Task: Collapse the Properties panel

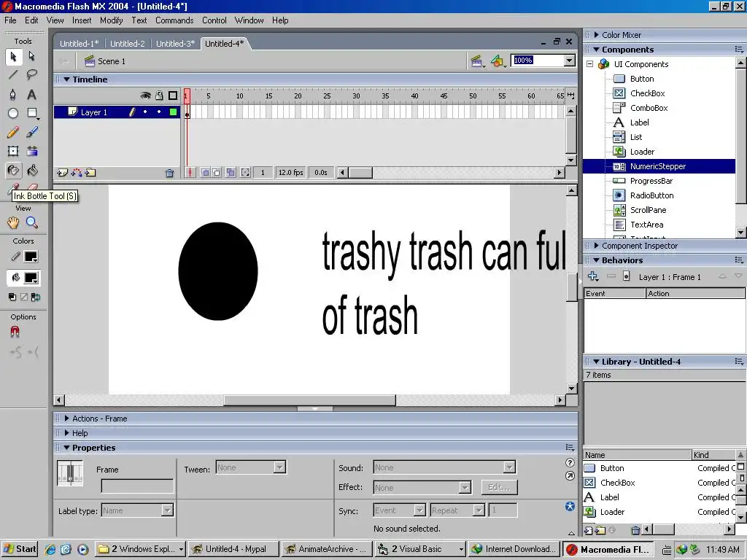Action: (x=66, y=448)
